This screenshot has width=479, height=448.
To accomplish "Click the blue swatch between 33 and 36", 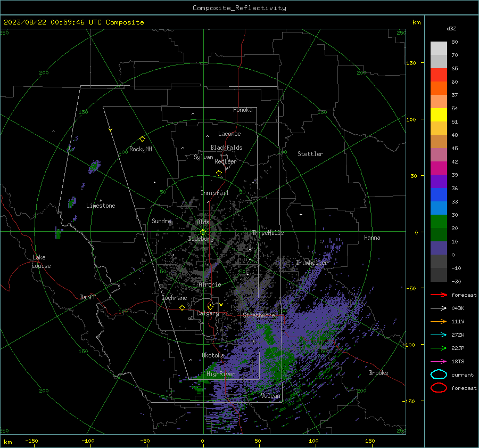I will (439, 195).
